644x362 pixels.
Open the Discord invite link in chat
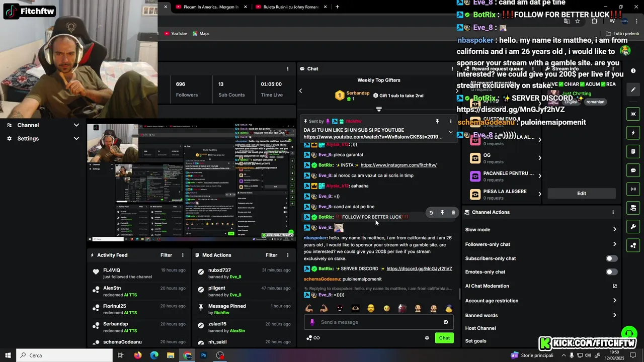(419, 269)
